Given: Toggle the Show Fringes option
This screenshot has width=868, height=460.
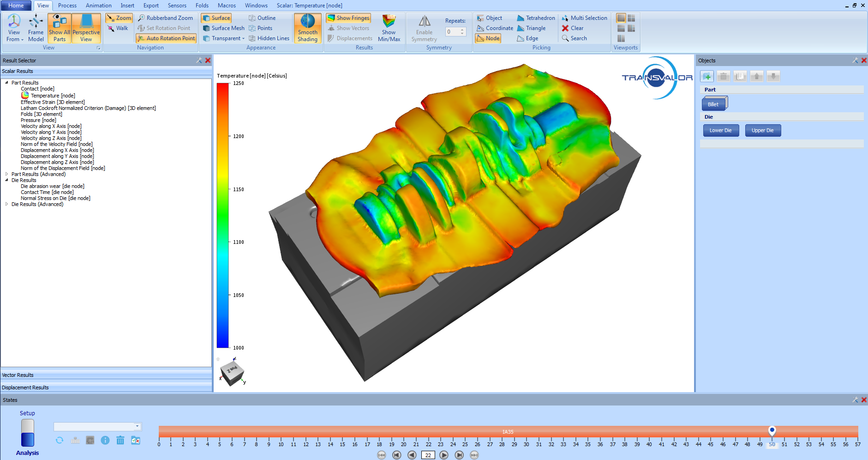Looking at the screenshot, I should tap(348, 18).
